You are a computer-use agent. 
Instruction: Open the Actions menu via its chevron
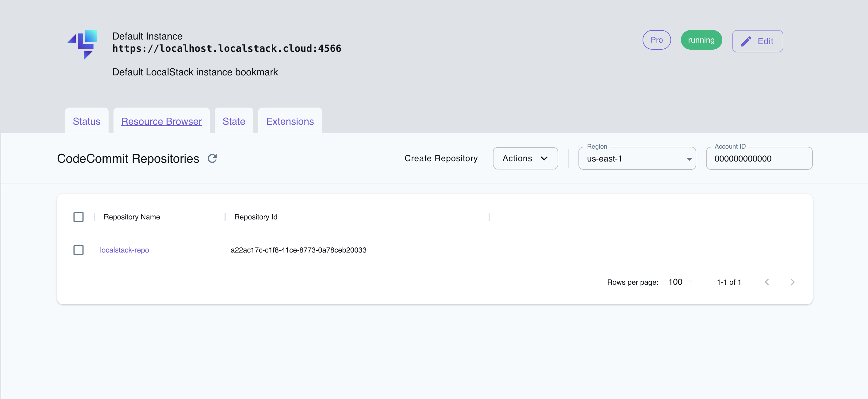pos(545,159)
